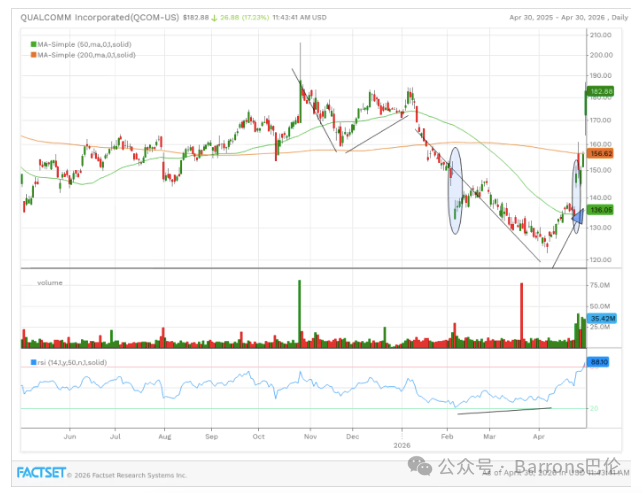The width and height of the screenshot is (642, 493).
Task: Click the Mar label on time axis
Action: tap(490, 436)
